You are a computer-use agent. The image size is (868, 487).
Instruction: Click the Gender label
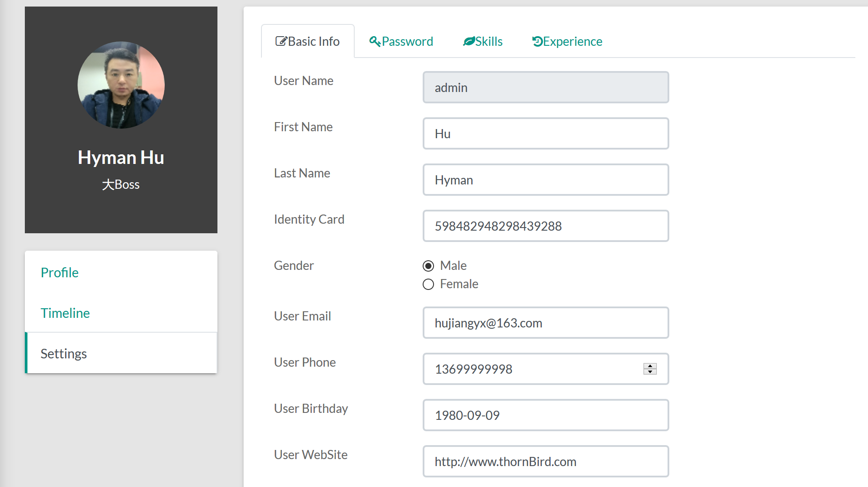[x=294, y=266]
